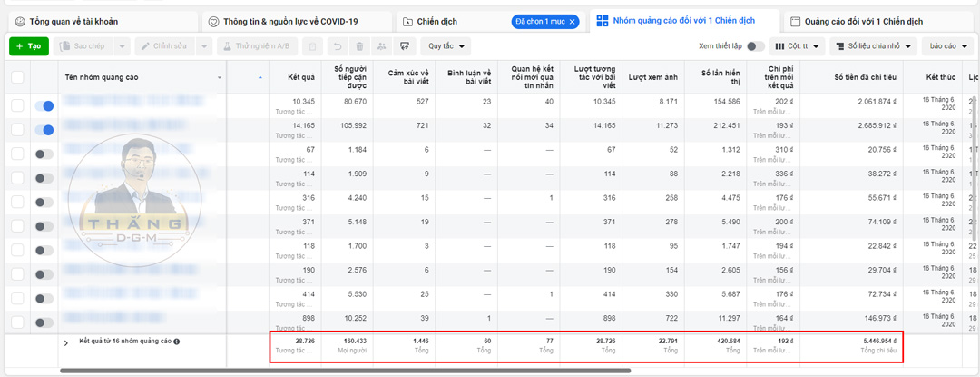The height and width of the screenshot is (377, 980).
Task: Click the undo arrow icon
Action: tap(338, 46)
